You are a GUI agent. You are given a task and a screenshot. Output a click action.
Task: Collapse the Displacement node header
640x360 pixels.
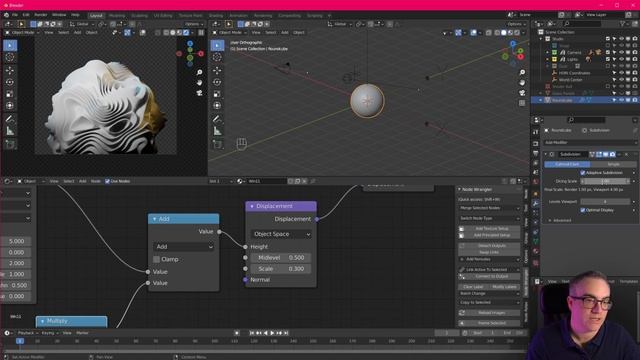click(x=252, y=206)
